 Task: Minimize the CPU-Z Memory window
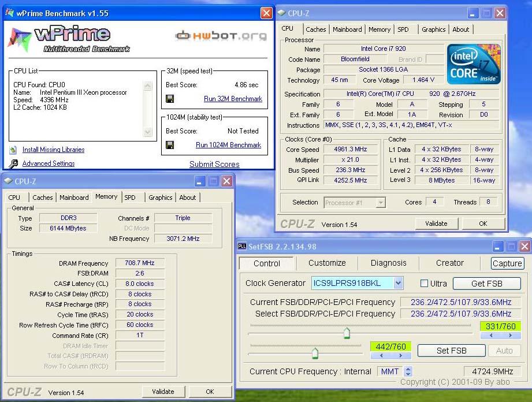pos(199,181)
